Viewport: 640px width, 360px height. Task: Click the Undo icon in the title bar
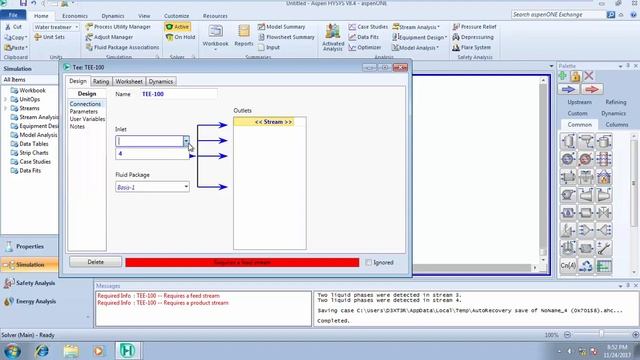click(x=33, y=3)
